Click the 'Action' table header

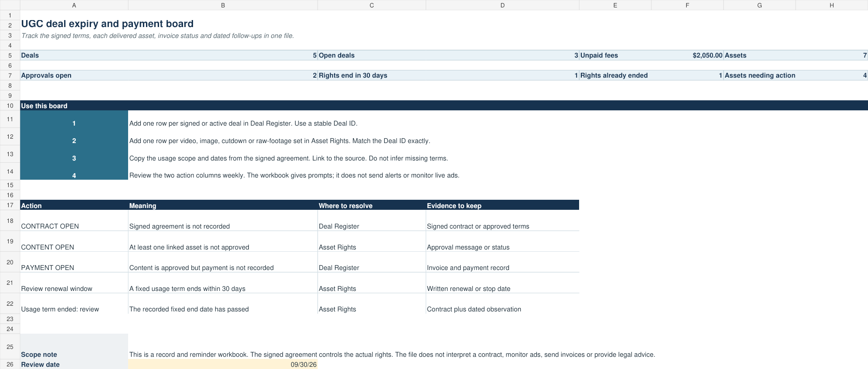click(x=74, y=205)
